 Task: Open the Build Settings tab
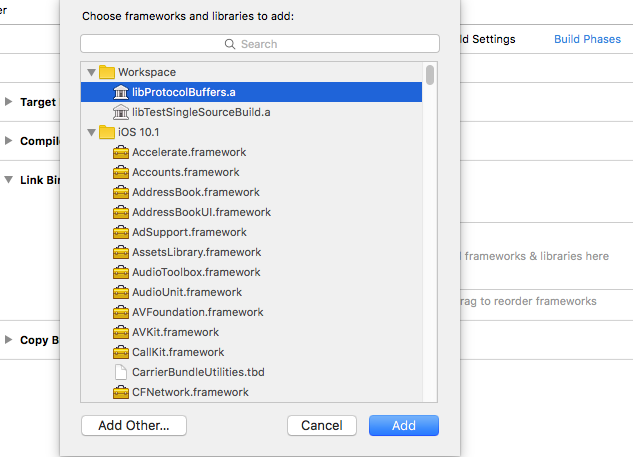(487, 39)
